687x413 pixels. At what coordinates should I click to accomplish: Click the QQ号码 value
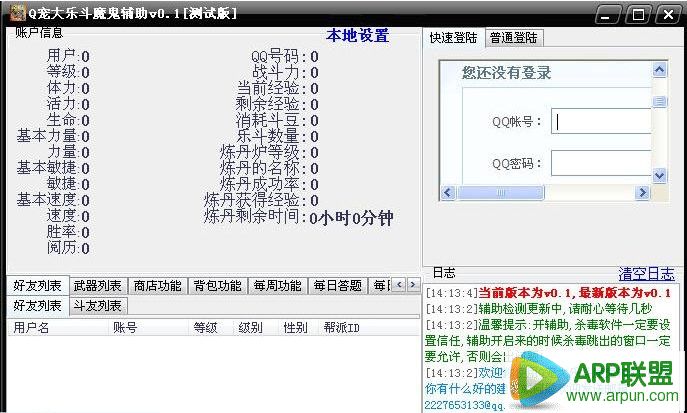[x=314, y=57]
